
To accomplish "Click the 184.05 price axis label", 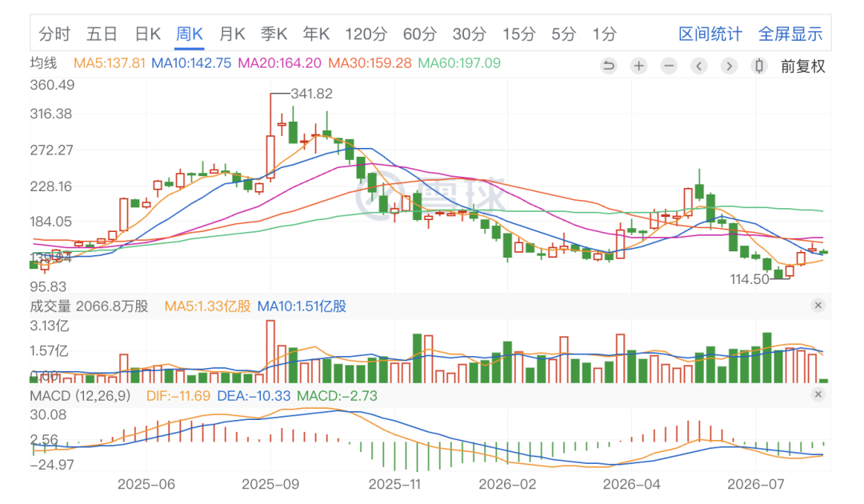I will (51, 222).
